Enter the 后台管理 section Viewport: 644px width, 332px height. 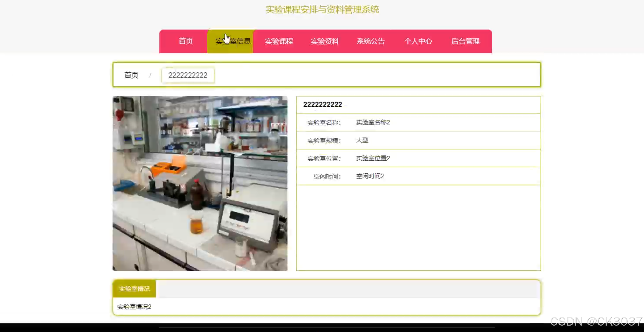pyautogui.click(x=465, y=41)
